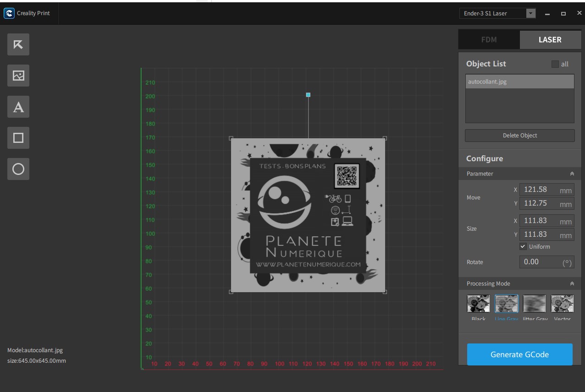Image resolution: width=585 pixels, height=392 pixels.
Task: Choose the circle shape tool
Action: (18, 169)
